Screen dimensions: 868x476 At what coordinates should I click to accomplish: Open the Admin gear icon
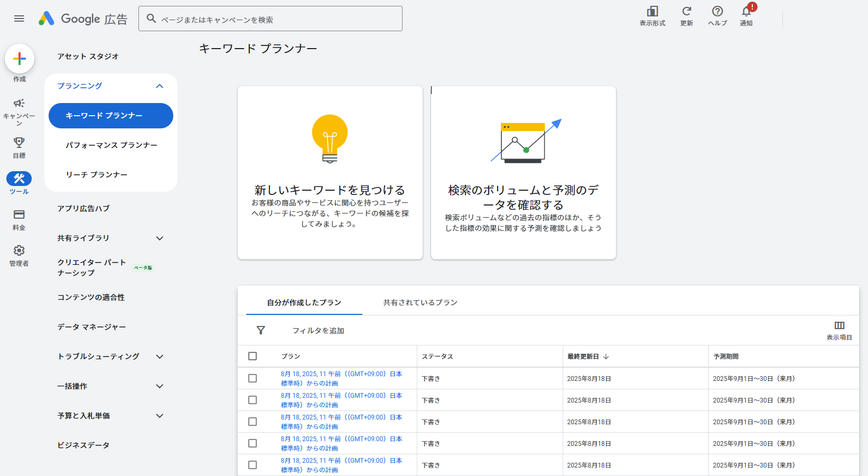(x=19, y=250)
